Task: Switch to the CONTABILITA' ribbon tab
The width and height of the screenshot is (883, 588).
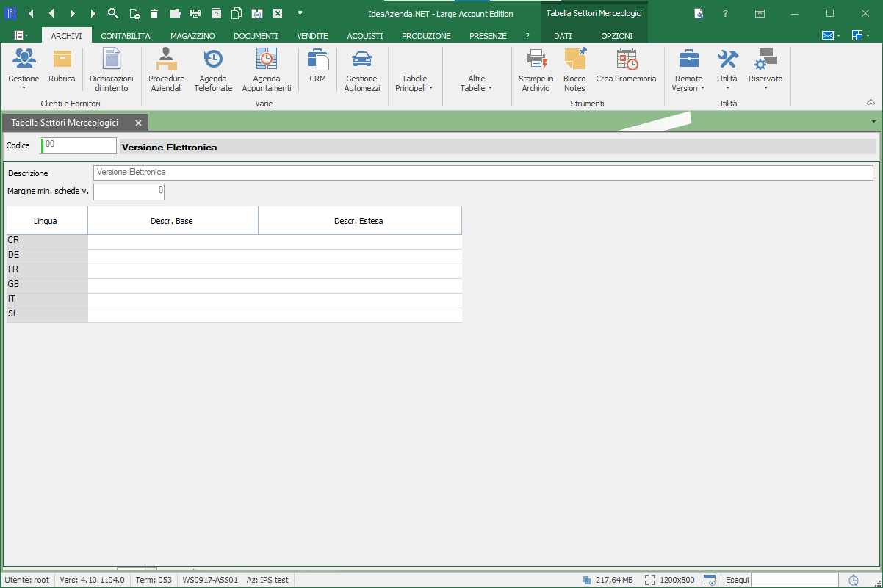Action: tap(126, 35)
